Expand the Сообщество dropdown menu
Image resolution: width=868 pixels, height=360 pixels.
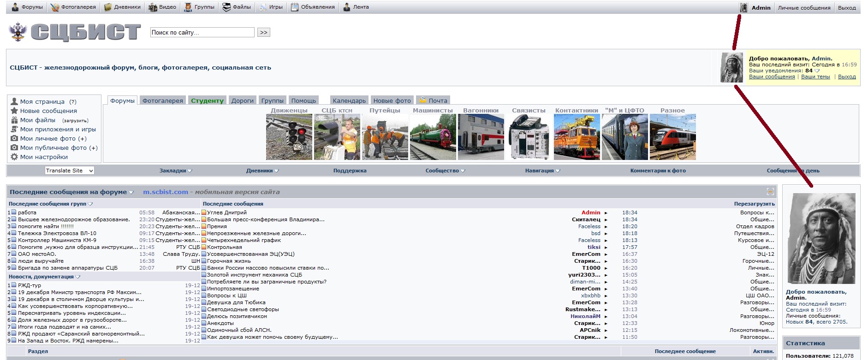(445, 171)
